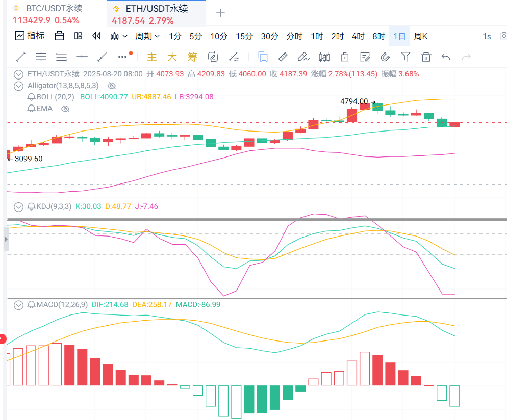Select 4时 timeframe
Viewport: 507px width, 420px height.
(x=358, y=36)
